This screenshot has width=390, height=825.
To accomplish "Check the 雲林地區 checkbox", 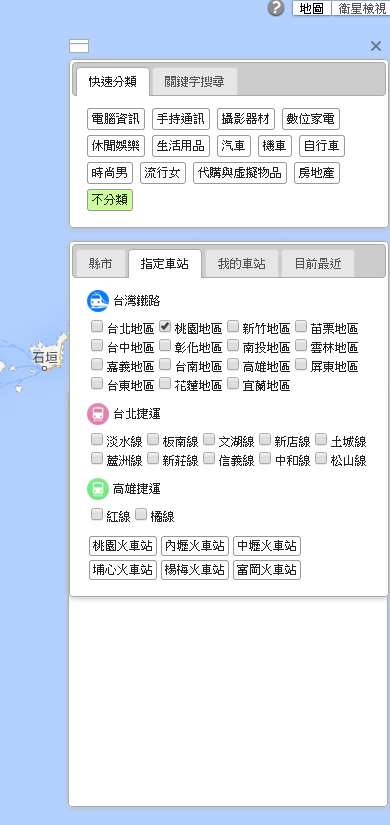I will click(301, 346).
